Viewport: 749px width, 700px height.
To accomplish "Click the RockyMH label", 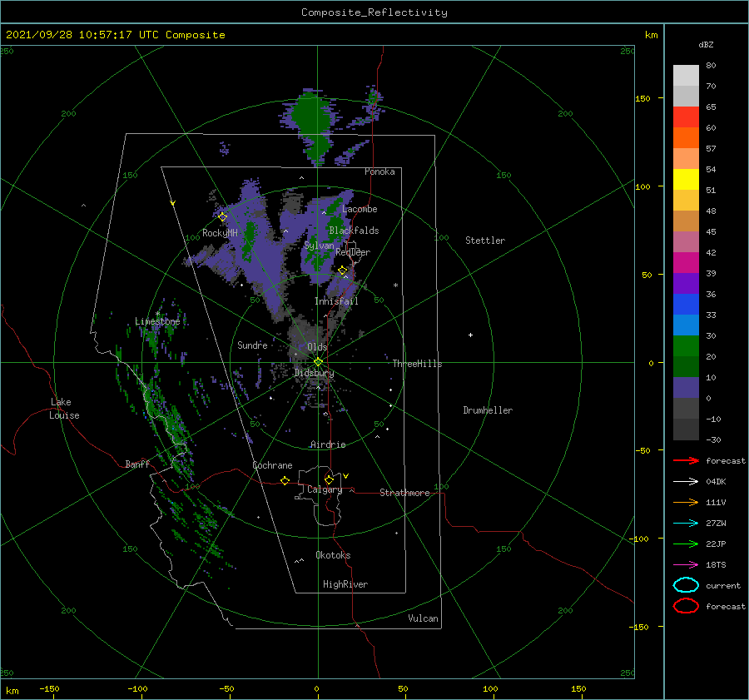I will pyautogui.click(x=220, y=233).
